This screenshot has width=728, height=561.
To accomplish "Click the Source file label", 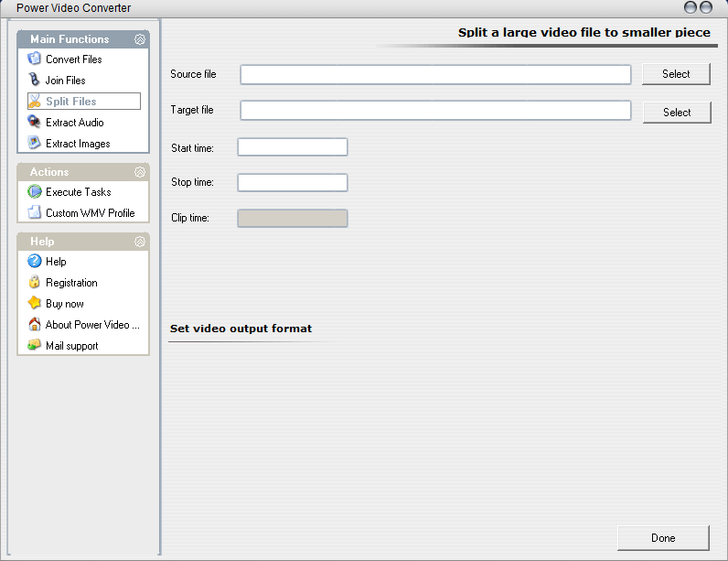I will point(193,74).
